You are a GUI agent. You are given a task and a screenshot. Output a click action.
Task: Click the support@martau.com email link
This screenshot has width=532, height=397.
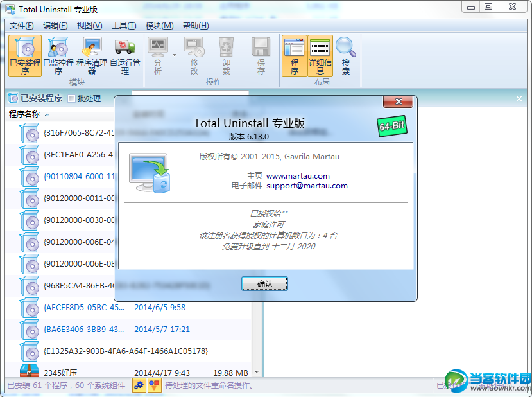click(x=307, y=186)
